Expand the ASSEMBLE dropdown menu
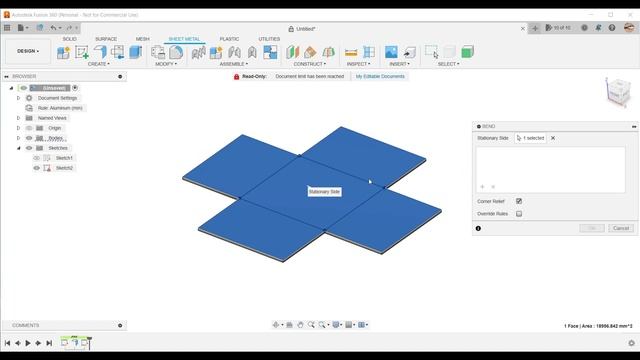The image size is (640, 360). point(234,64)
